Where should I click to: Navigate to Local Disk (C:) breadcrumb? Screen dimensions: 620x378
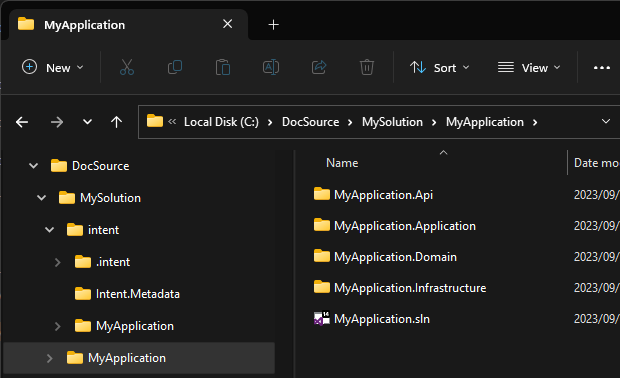pos(221,122)
